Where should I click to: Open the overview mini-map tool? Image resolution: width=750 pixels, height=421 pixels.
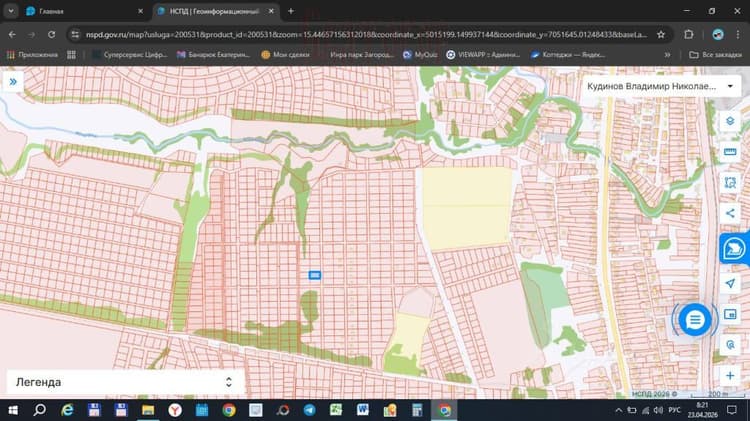730,314
